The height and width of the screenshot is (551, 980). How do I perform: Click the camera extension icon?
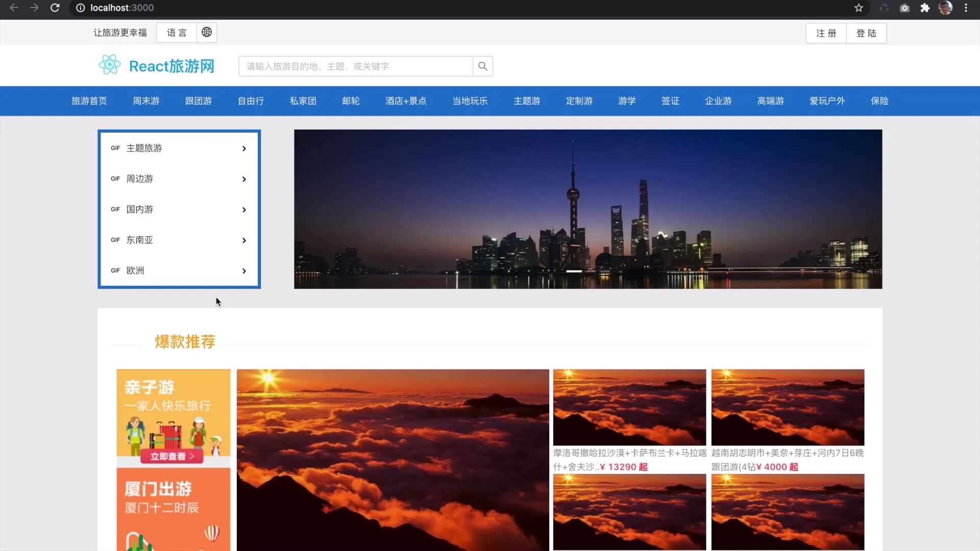coord(904,8)
